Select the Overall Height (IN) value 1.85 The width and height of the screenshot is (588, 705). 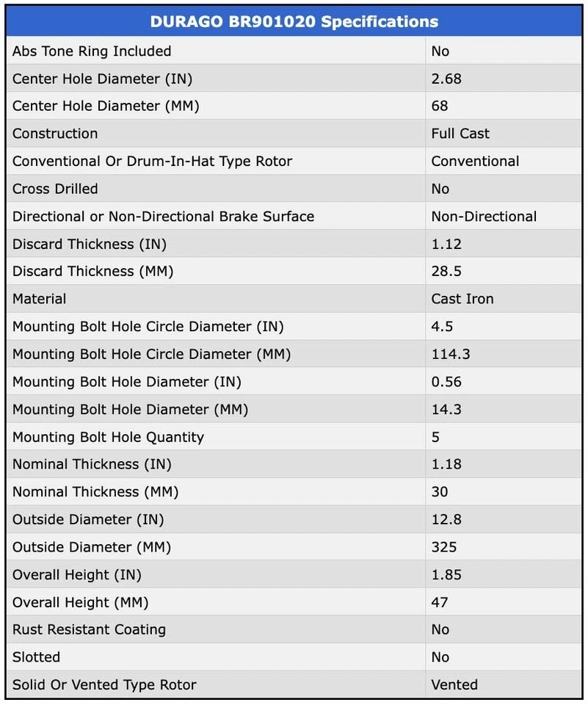(446, 574)
